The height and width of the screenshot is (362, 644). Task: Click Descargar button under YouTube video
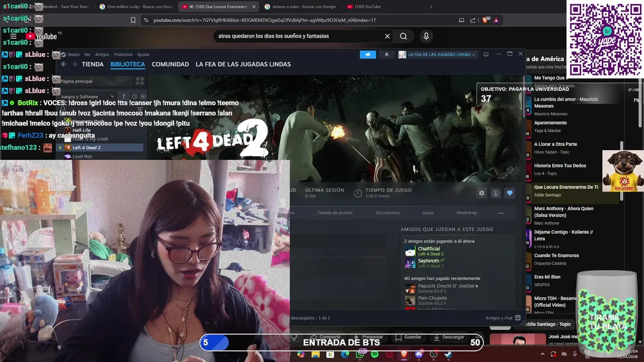(x=449, y=337)
